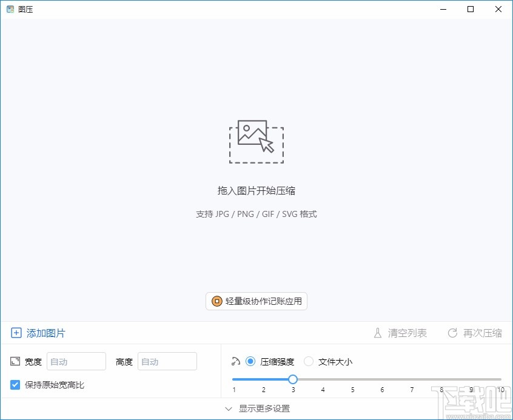Click the 图压 title bar label
Image resolution: width=513 pixels, height=420 pixels.
click(x=25, y=9)
